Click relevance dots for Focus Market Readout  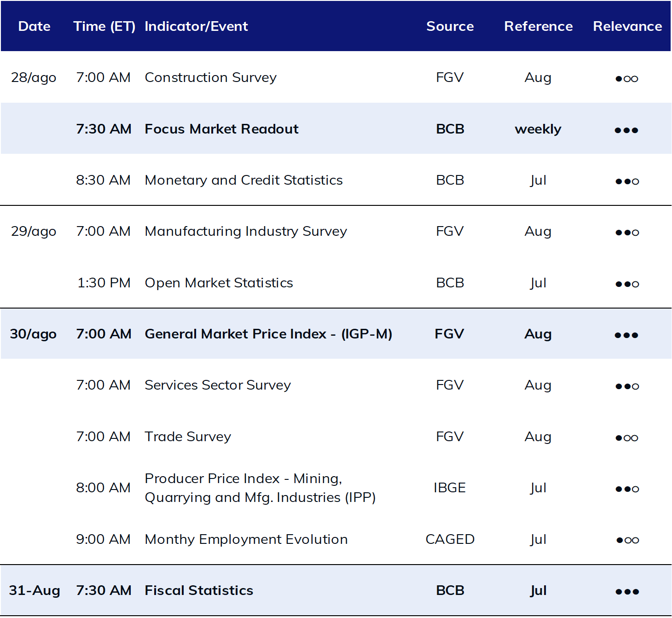(626, 130)
